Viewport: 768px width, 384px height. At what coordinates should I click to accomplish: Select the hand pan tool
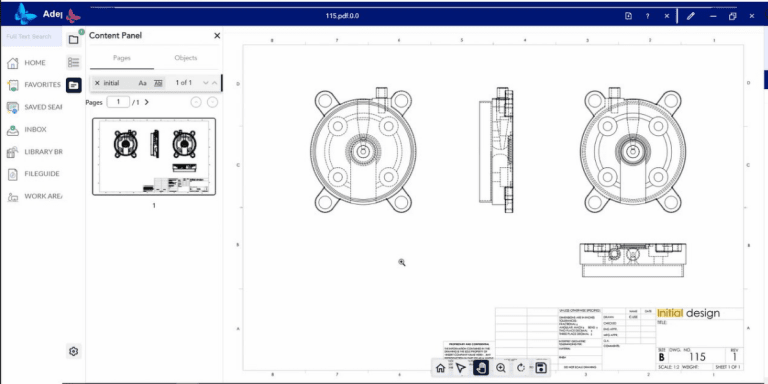pos(480,368)
